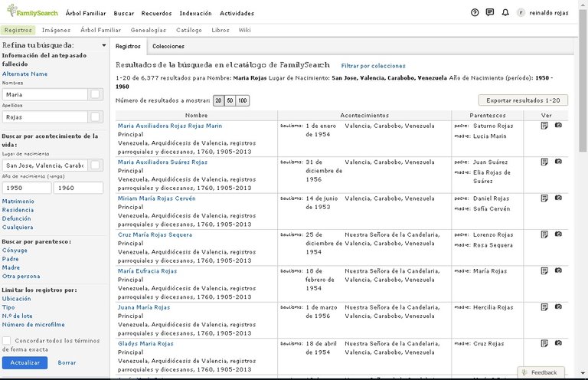Show 100 results per page
This screenshot has height=380, width=588.
click(x=243, y=100)
